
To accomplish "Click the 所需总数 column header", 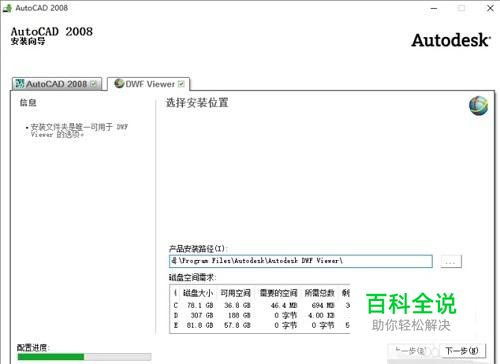I will [x=319, y=293].
